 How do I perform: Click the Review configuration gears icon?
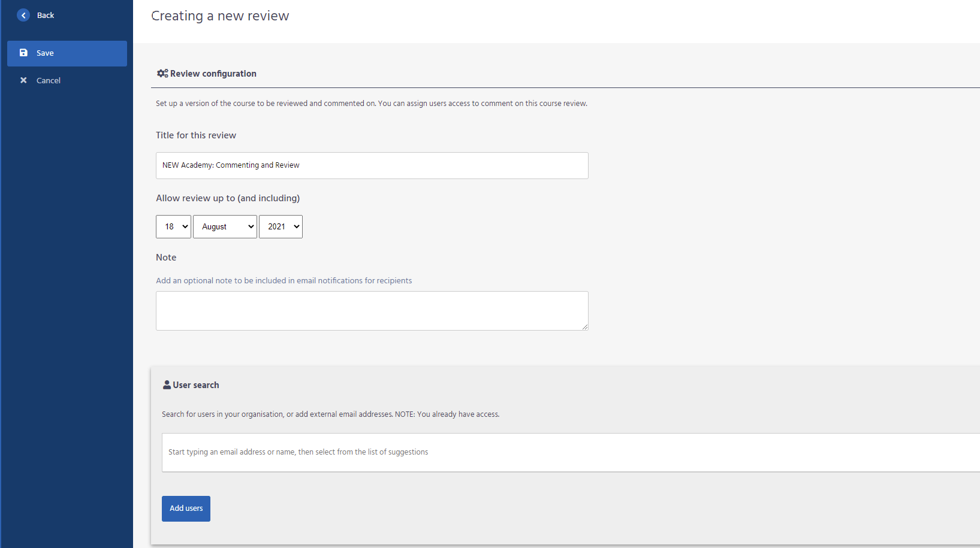[162, 74]
